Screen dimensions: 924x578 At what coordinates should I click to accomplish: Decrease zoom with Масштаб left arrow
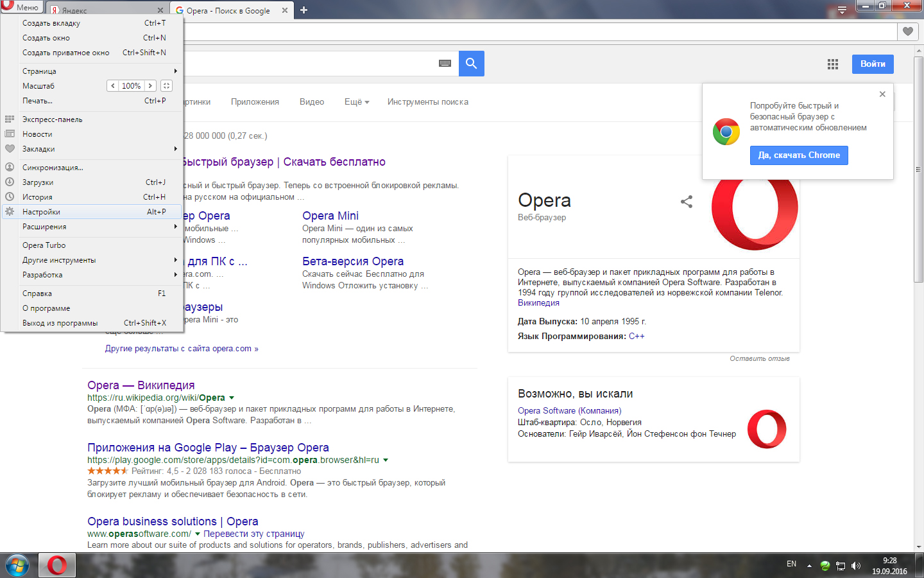(113, 85)
